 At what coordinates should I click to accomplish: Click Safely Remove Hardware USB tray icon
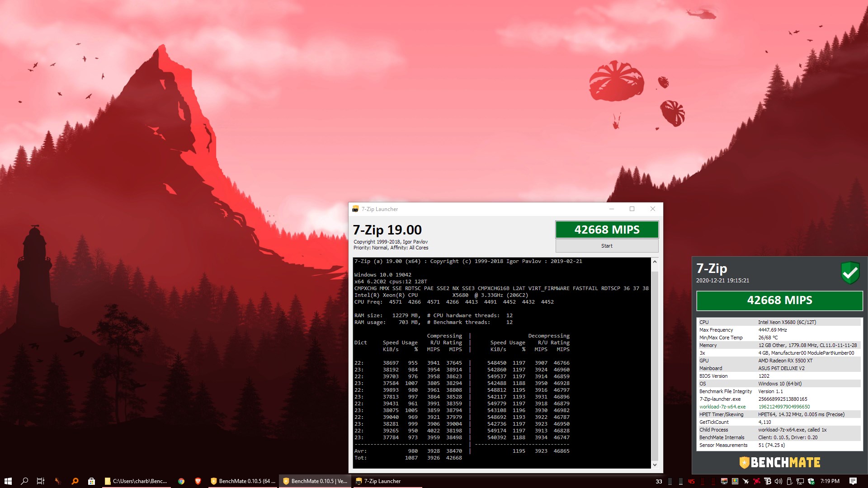point(789,481)
